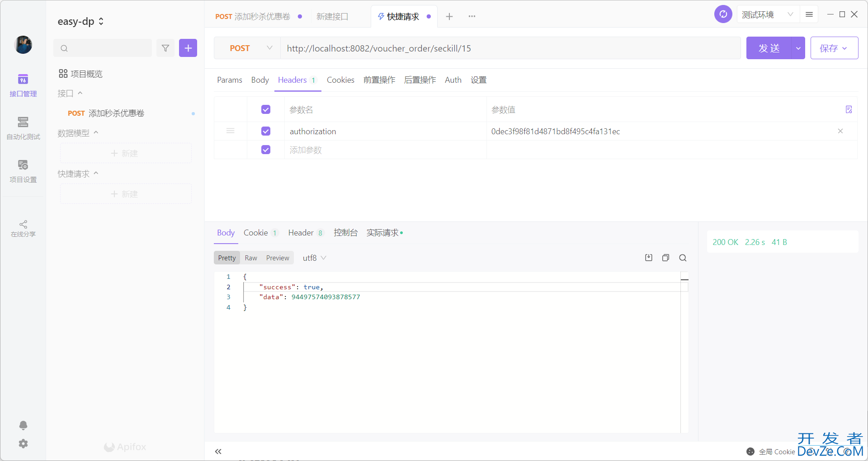Screen dimensions: 868x461
Task: Click the drag handle of authorization row
Action: 231,131
